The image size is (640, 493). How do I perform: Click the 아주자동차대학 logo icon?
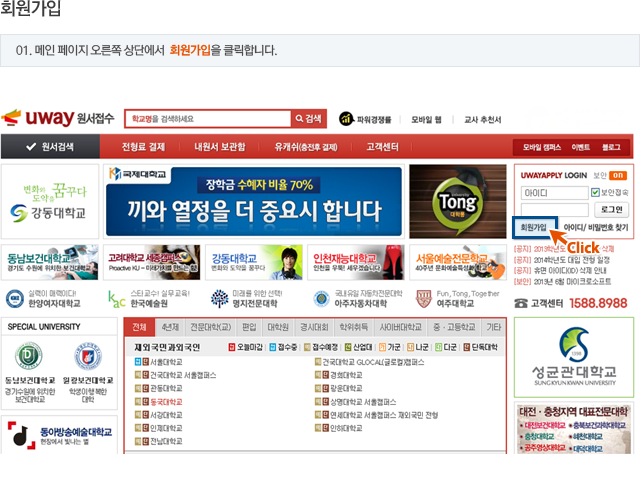[321, 298]
